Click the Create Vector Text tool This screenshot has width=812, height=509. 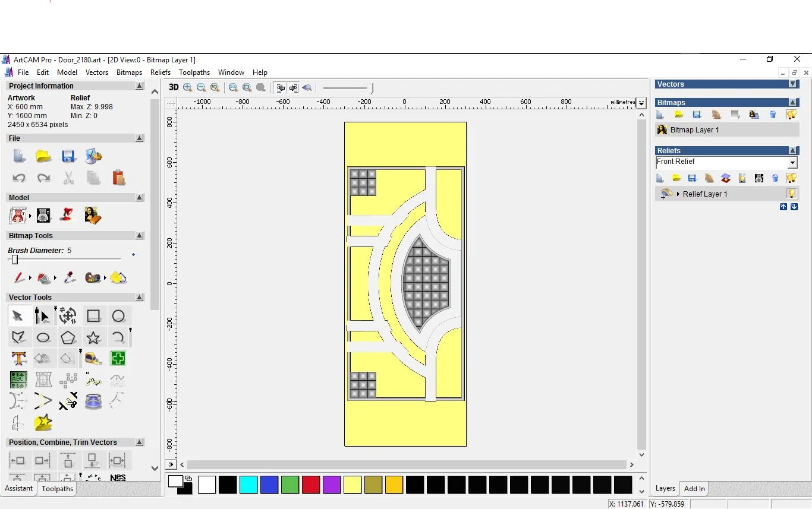[18, 359]
